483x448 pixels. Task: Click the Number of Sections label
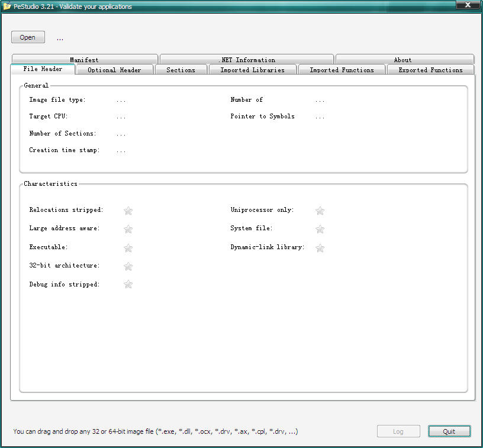tap(63, 133)
